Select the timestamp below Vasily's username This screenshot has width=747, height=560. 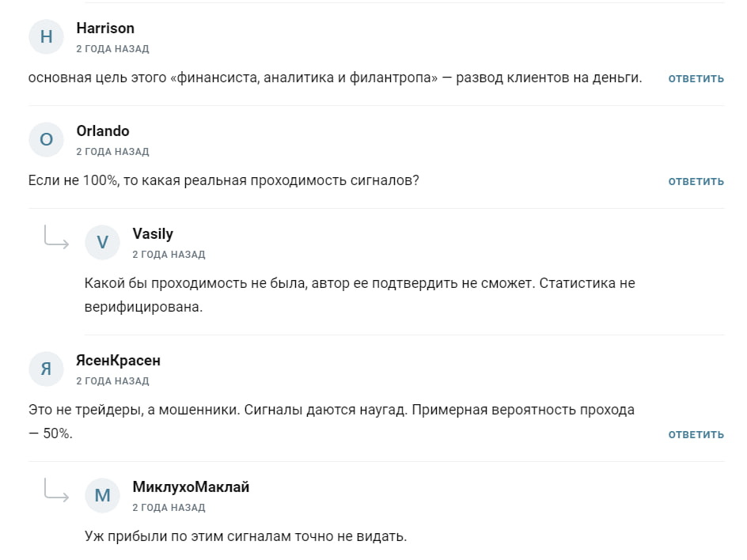click(169, 254)
